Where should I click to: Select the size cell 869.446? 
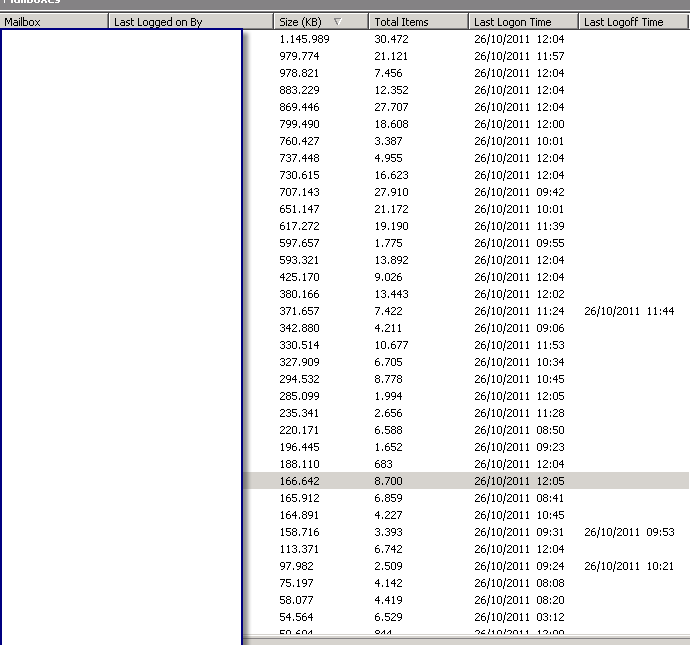(299, 107)
